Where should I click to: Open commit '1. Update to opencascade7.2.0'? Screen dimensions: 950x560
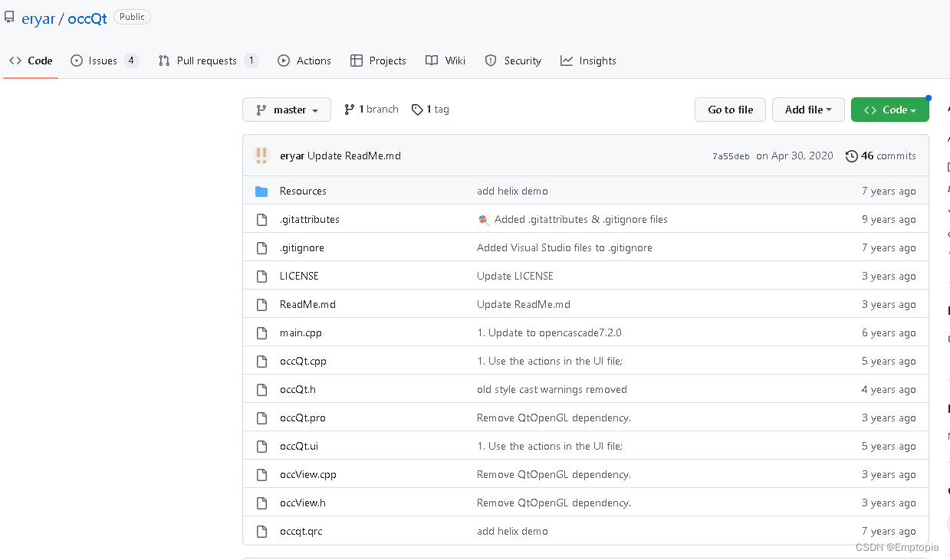[x=549, y=332]
